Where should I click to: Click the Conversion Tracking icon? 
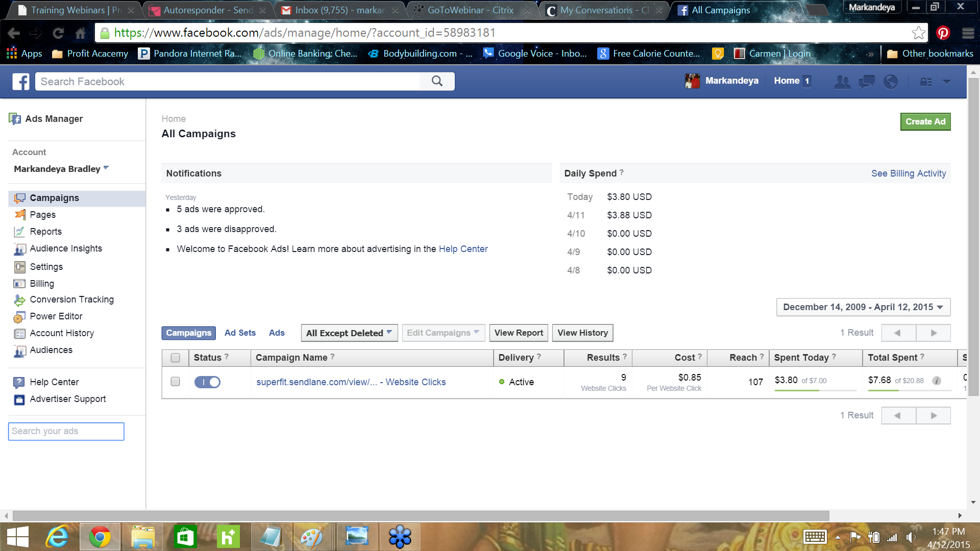click(x=19, y=300)
